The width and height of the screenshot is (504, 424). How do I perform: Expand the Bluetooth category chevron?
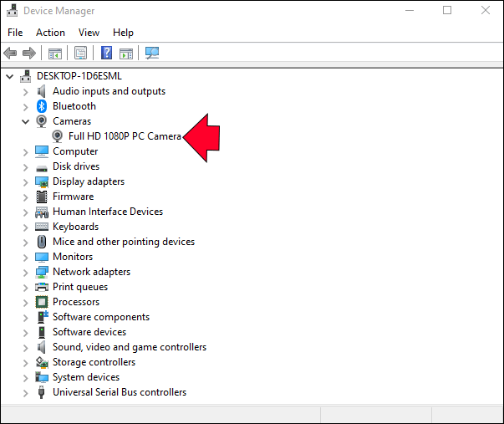coord(26,107)
